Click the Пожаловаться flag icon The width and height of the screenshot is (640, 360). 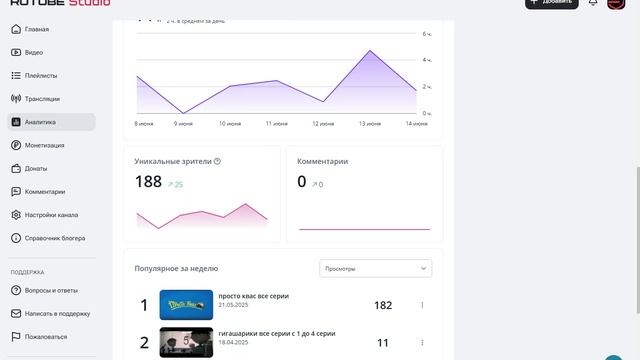pyautogui.click(x=16, y=337)
